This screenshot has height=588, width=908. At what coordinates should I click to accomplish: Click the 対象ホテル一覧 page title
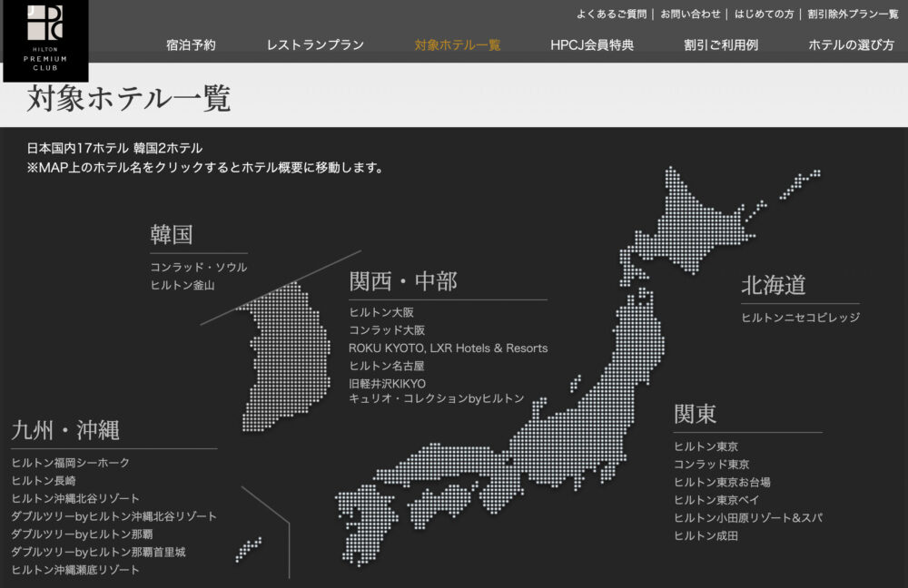(129, 99)
